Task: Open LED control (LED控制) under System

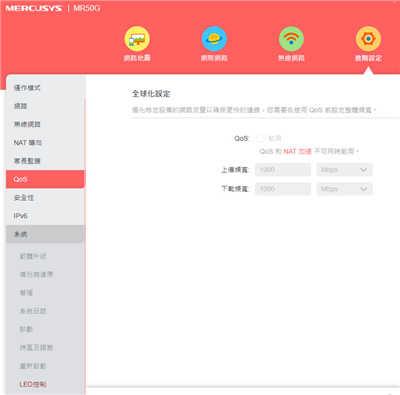Action: [x=33, y=384]
